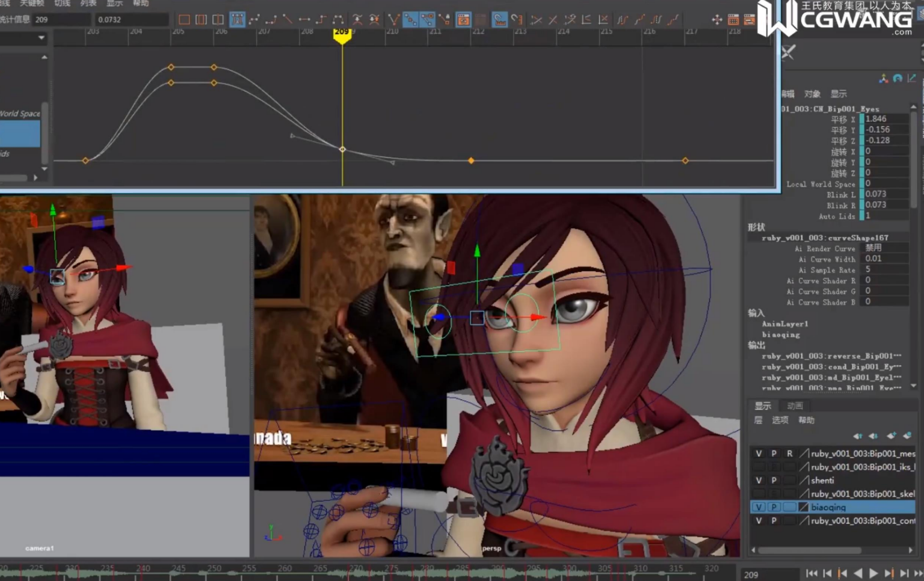
Task: Open the Trax Editor icon
Action: click(749, 20)
